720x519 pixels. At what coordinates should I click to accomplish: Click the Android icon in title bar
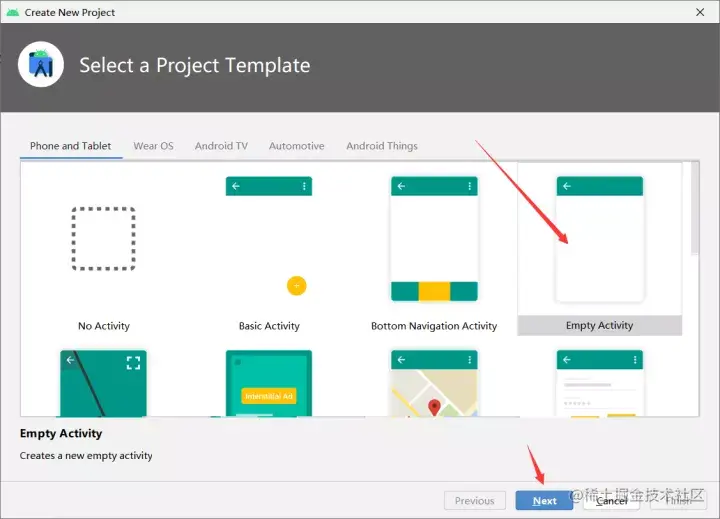coord(13,12)
